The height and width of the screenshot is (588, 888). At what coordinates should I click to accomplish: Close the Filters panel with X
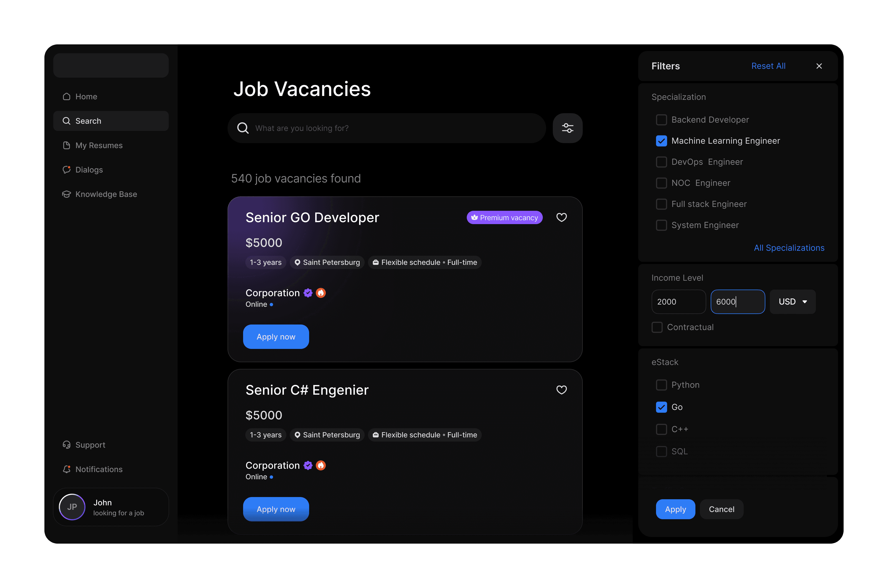click(x=819, y=66)
